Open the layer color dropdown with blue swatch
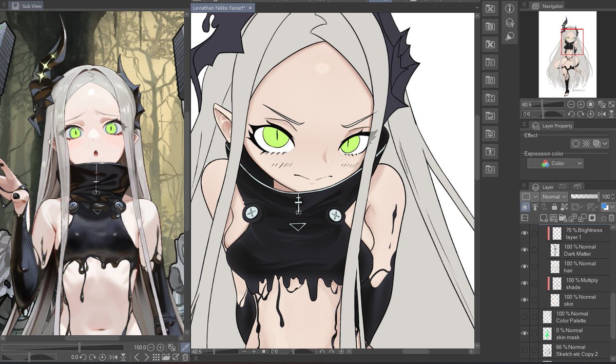616x364 pixels. 608,207
